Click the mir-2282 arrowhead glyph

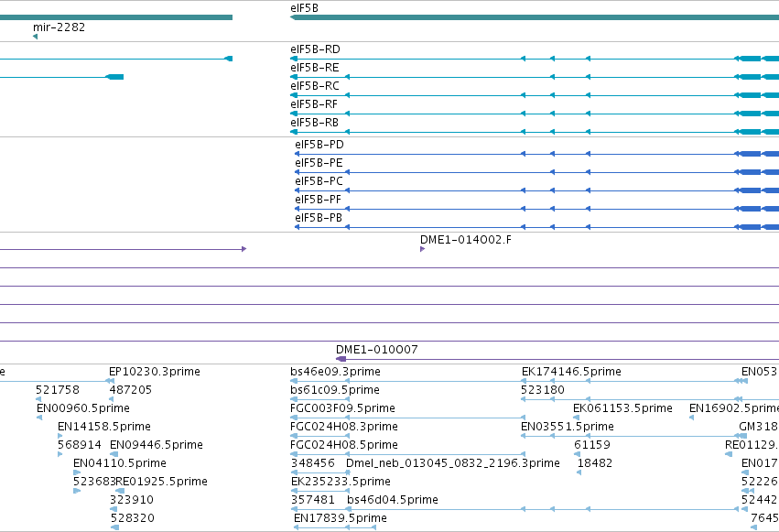tap(36, 37)
